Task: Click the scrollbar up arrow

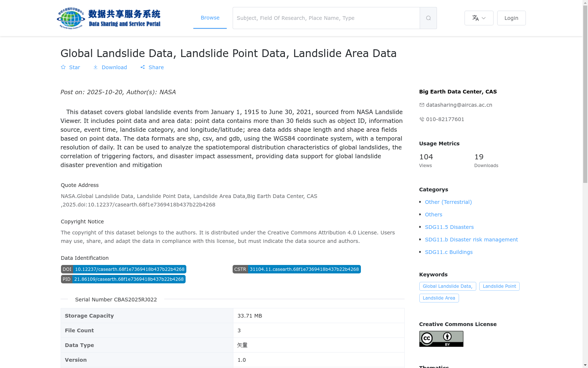Action: (585, 3)
